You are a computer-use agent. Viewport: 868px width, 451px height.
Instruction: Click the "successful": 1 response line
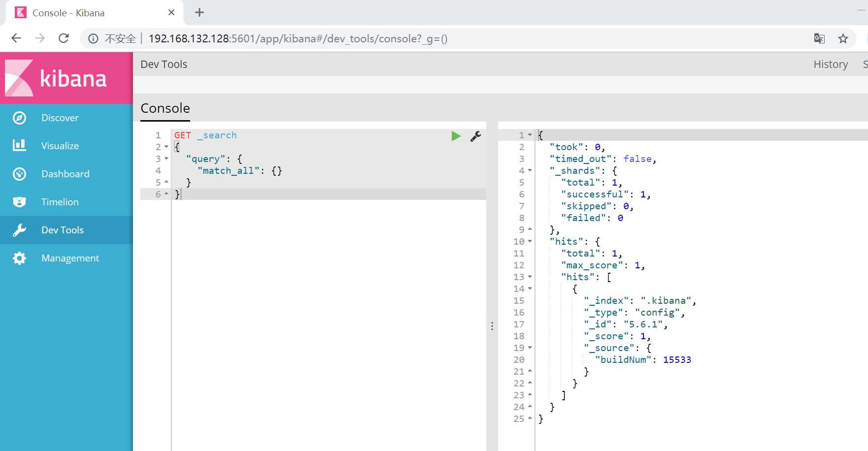(606, 194)
